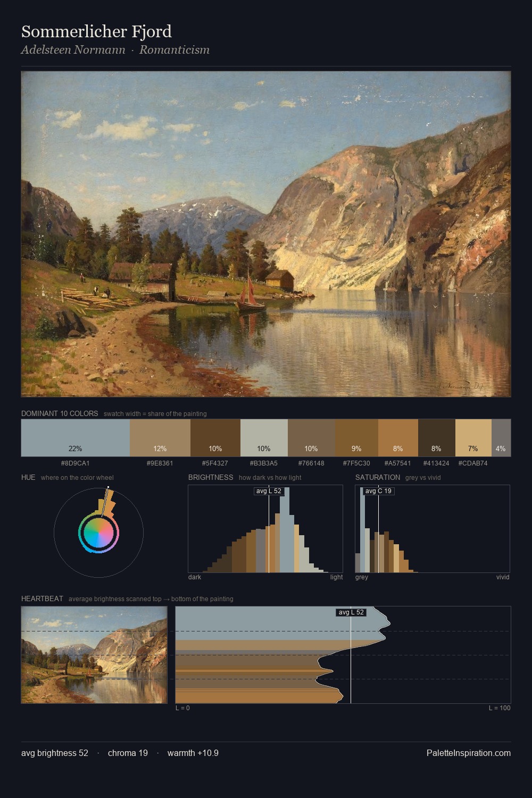532x798 pixels.
Task: Click the hue color wheel chart
Action: click(98, 532)
